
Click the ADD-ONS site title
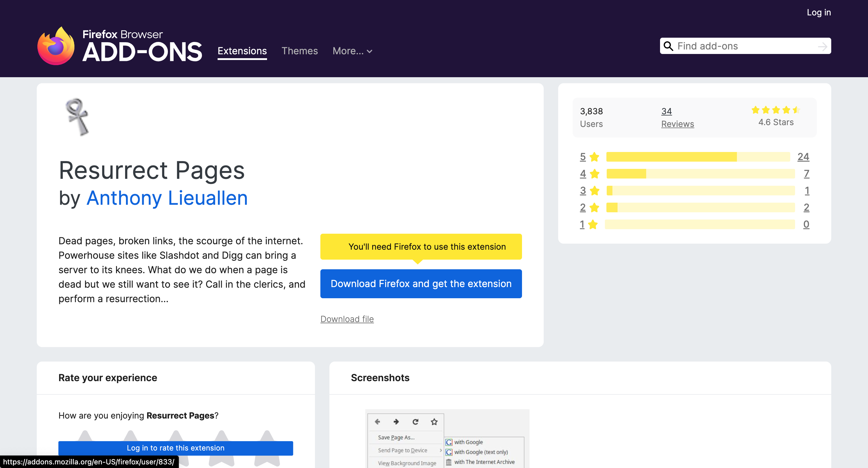[142, 52]
